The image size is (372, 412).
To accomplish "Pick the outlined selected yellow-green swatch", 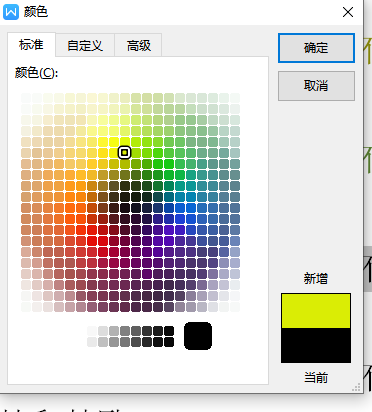I will pyautogui.click(x=125, y=153).
